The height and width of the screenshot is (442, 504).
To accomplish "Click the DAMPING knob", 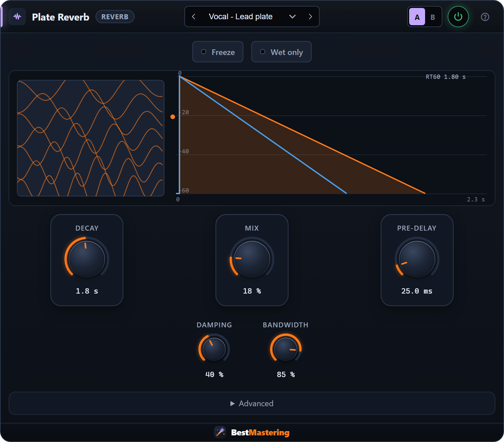I will pyautogui.click(x=214, y=349).
